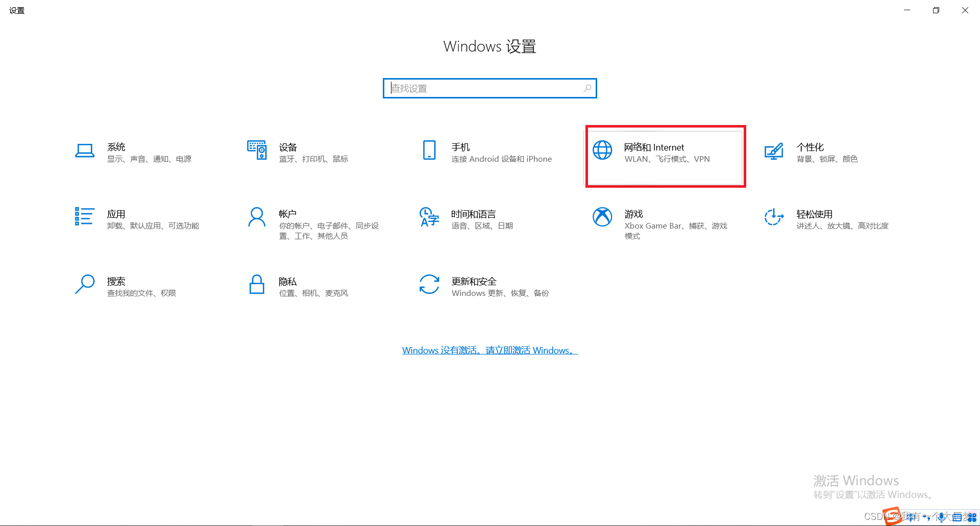Viewport: 980px width, 526px height.
Task: Open the Privacy (隐私) lock icon
Action: 257,284
